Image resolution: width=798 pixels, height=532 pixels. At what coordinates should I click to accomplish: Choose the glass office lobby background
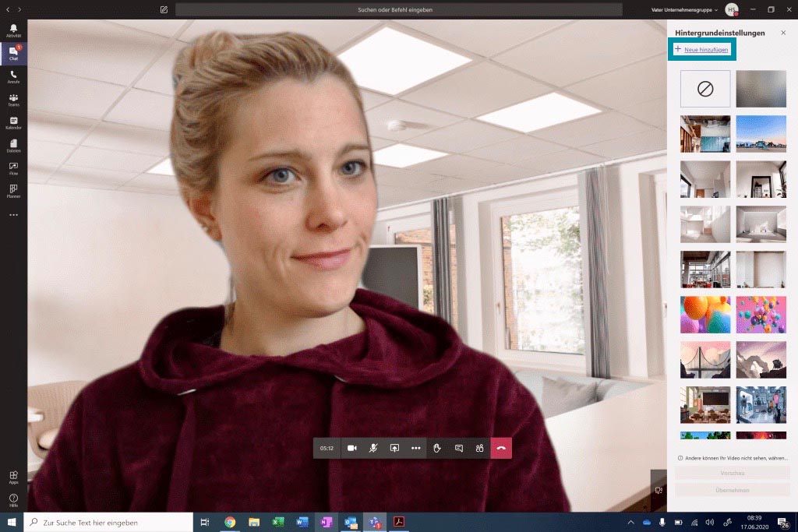tap(704, 134)
